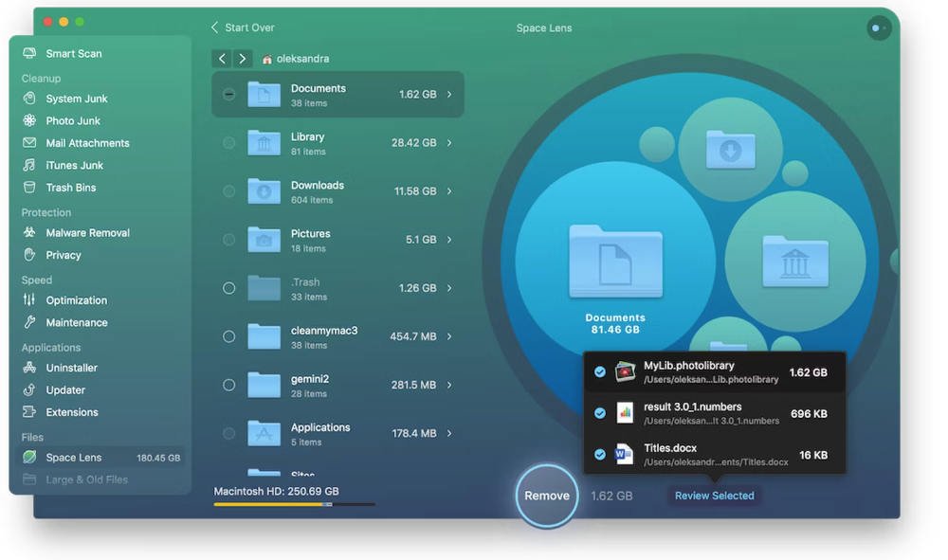Toggle the Documents folder selection checkbox
The image size is (948, 560).
[229, 94]
